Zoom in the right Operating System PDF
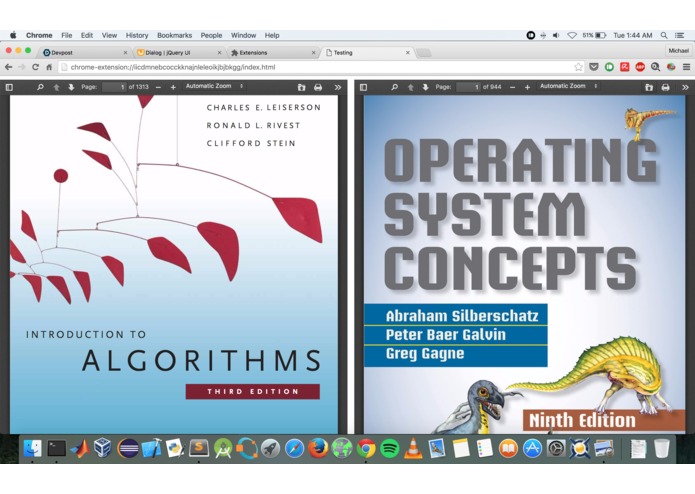This screenshot has width=695, height=494. click(527, 87)
